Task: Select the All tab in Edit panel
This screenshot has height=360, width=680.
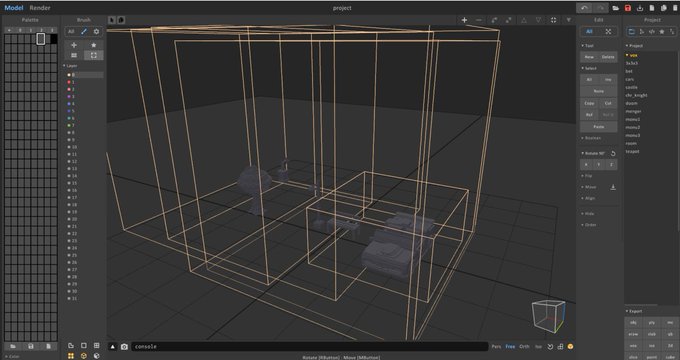Action: [589, 31]
